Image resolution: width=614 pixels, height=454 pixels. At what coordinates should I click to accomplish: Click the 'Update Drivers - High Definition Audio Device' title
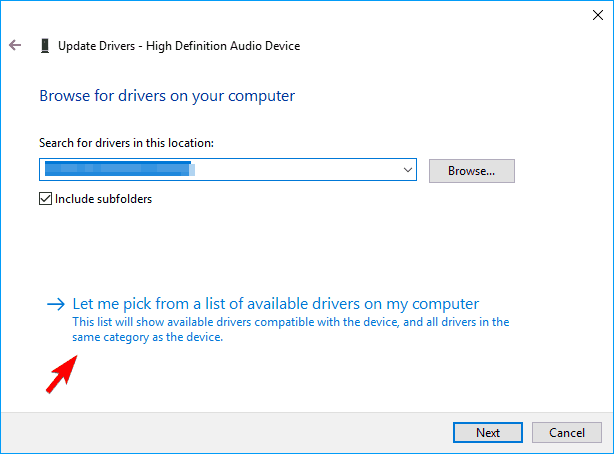179,46
